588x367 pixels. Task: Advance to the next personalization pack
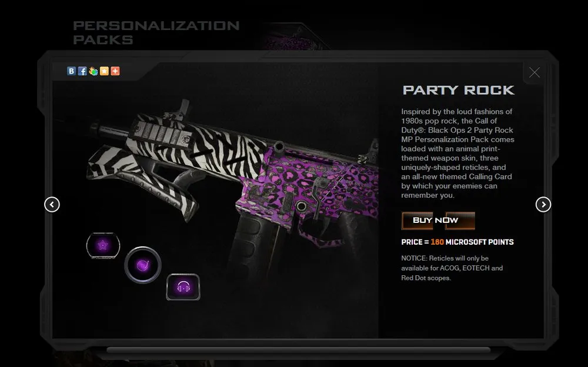point(543,205)
